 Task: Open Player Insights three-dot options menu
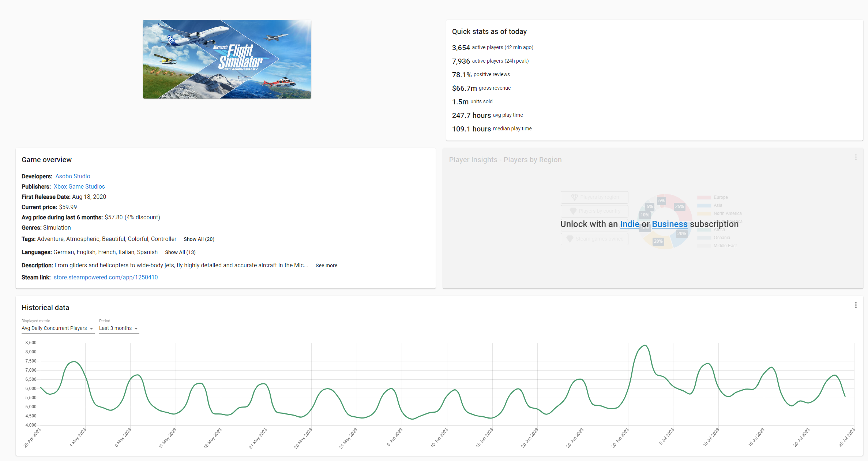coord(856,157)
